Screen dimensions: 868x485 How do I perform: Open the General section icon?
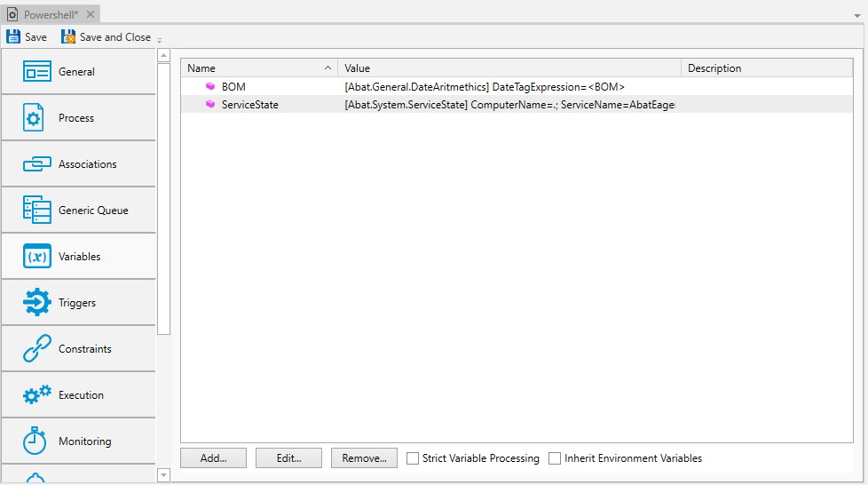click(36, 72)
